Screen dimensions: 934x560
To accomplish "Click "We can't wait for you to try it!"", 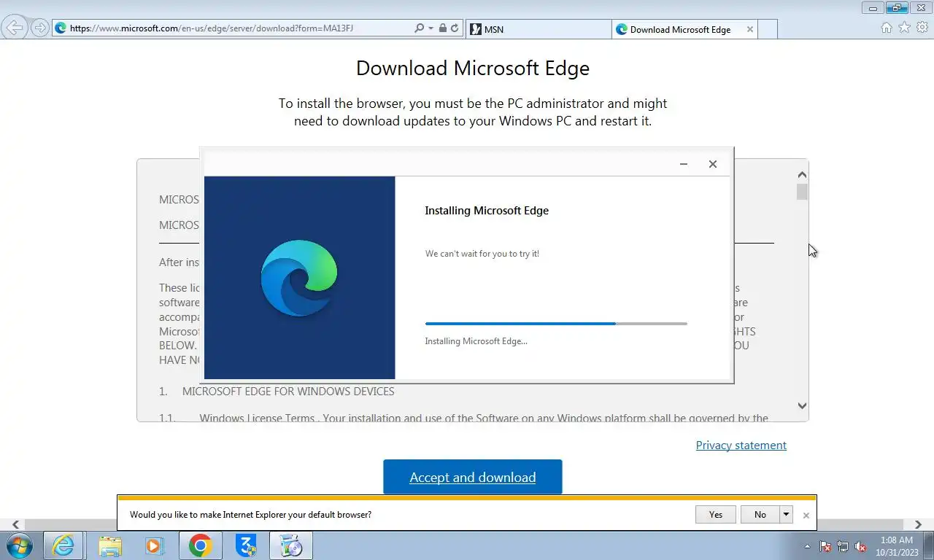I will pyautogui.click(x=482, y=254).
